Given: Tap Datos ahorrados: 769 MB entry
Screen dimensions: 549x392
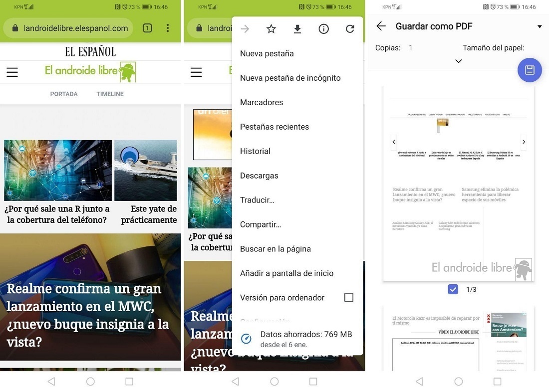Looking at the screenshot, I should point(297,339).
